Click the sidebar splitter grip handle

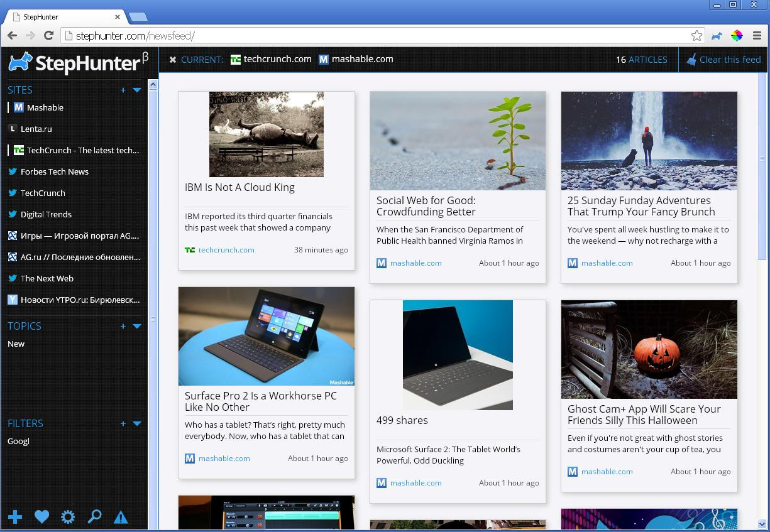tap(153, 319)
